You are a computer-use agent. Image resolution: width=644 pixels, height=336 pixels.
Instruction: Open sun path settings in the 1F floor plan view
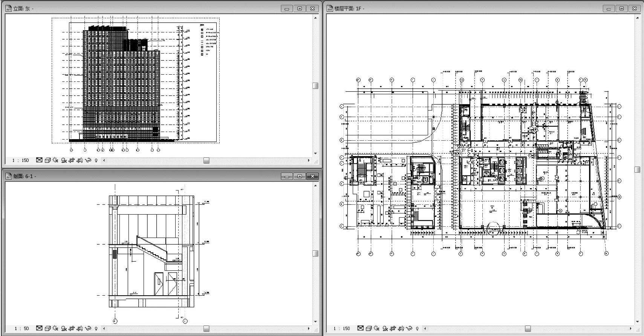click(377, 328)
